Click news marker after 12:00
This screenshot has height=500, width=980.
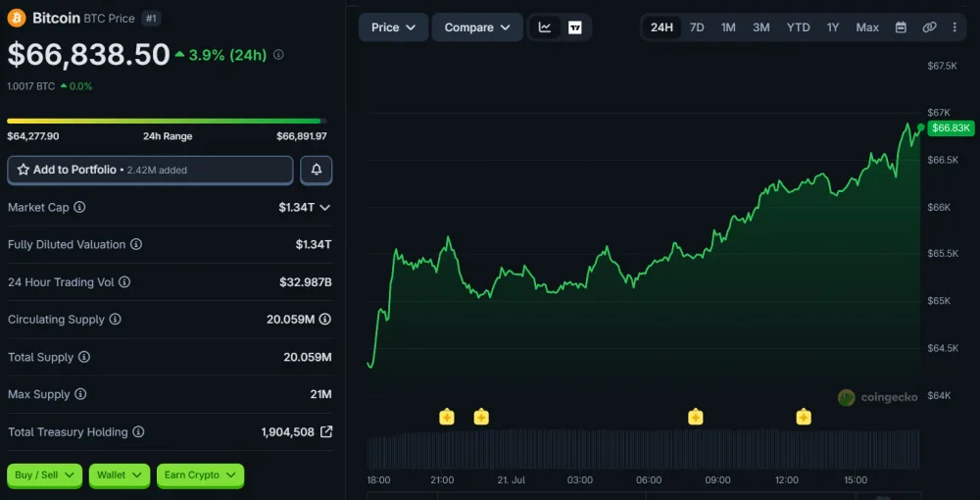pyautogui.click(x=804, y=417)
